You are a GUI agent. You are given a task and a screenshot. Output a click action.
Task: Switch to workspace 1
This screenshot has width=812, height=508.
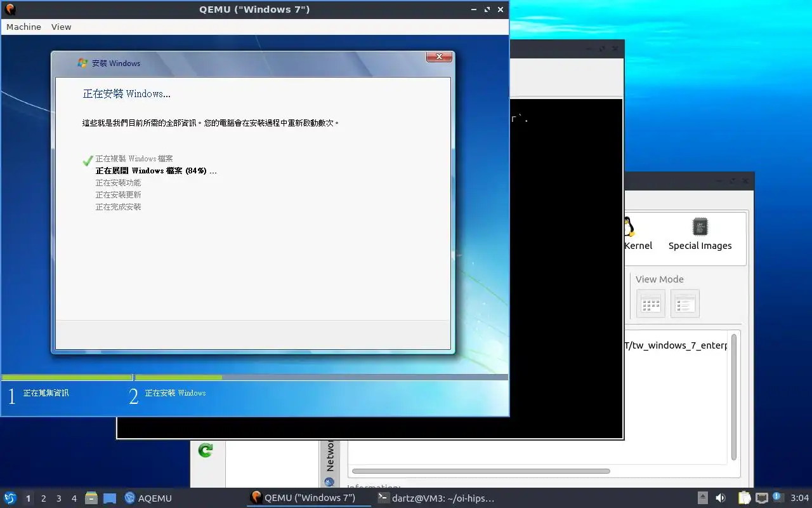(28, 498)
